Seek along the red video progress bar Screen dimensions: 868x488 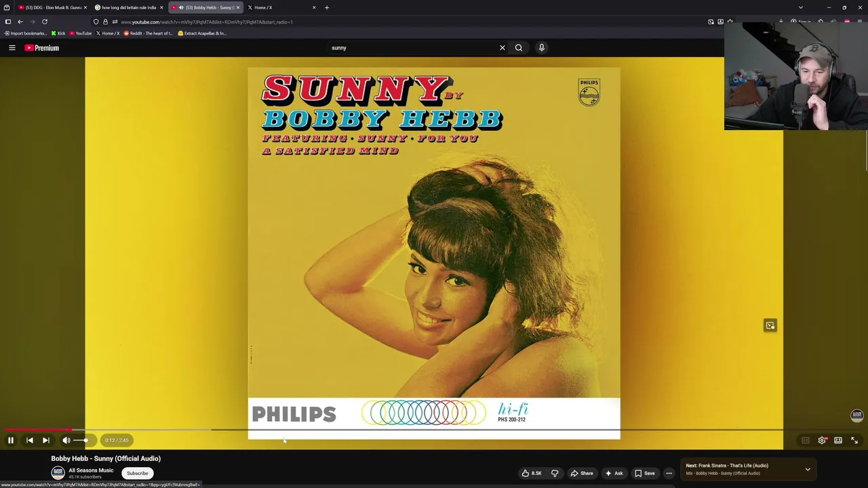click(x=434, y=430)
